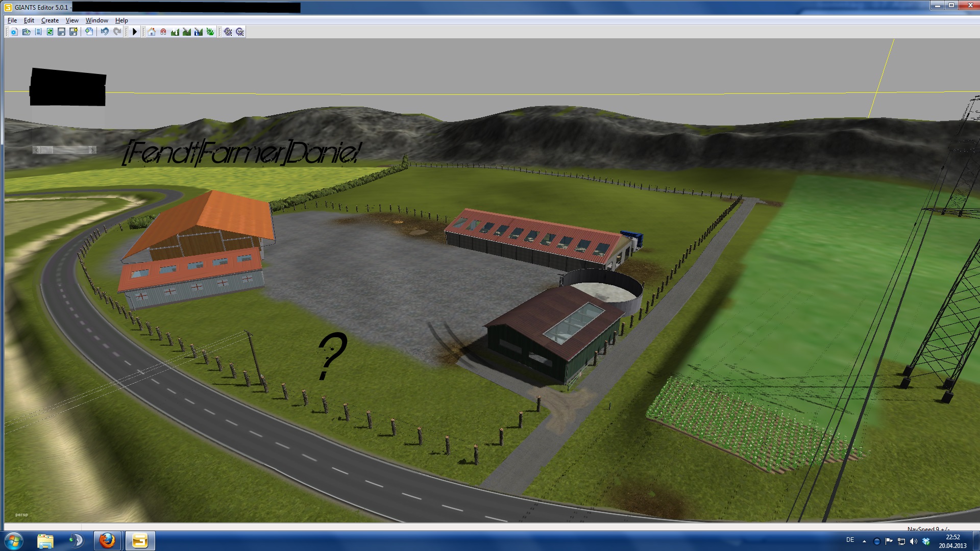Click the Save As floppy with star icon

tap(73, 32)
